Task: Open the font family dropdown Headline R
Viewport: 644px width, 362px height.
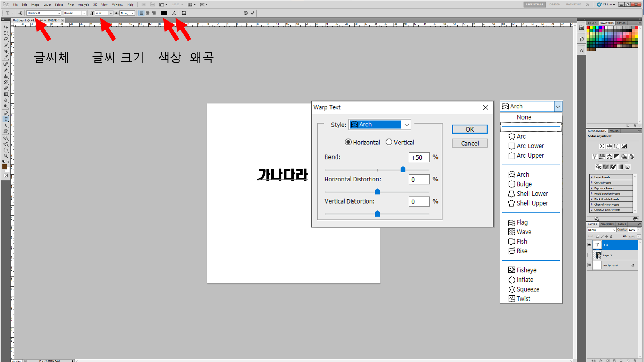Action: pyautogui.click(x=59, y=13)
